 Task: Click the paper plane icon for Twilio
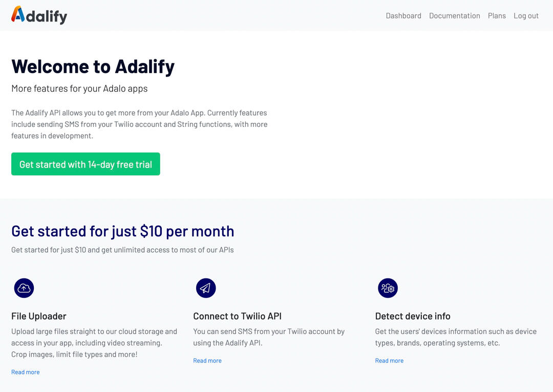click(206, 288)
